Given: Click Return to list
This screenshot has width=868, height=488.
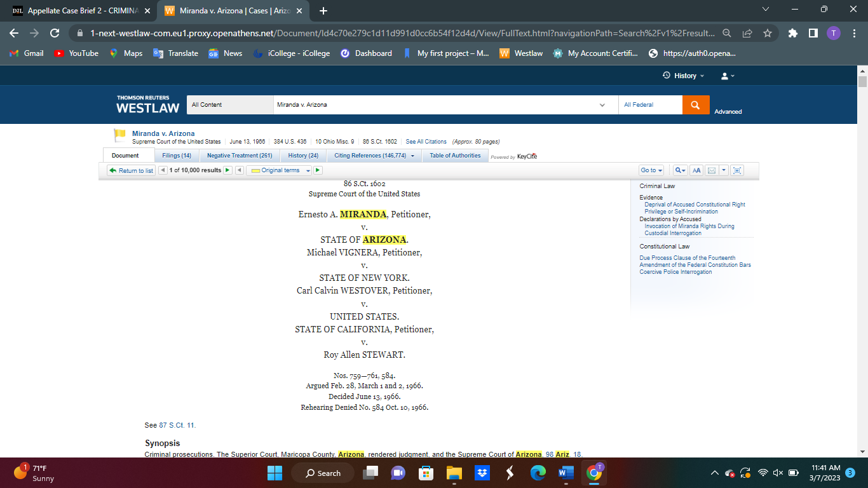Looking at the screenshot, I should pos(130,170).
